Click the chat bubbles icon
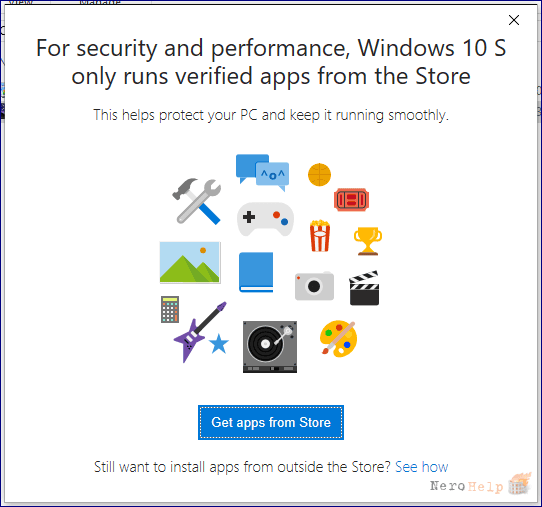 point(262,172)
